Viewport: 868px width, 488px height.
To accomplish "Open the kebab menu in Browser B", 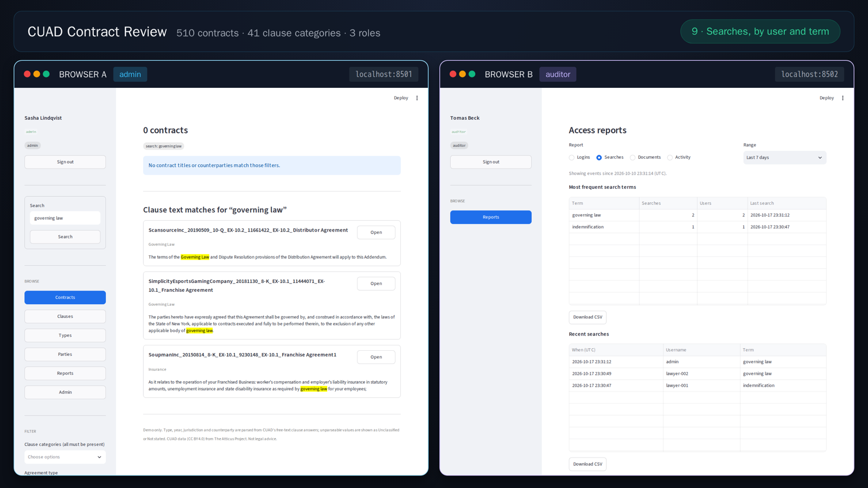I will click(x=843, y=98).
